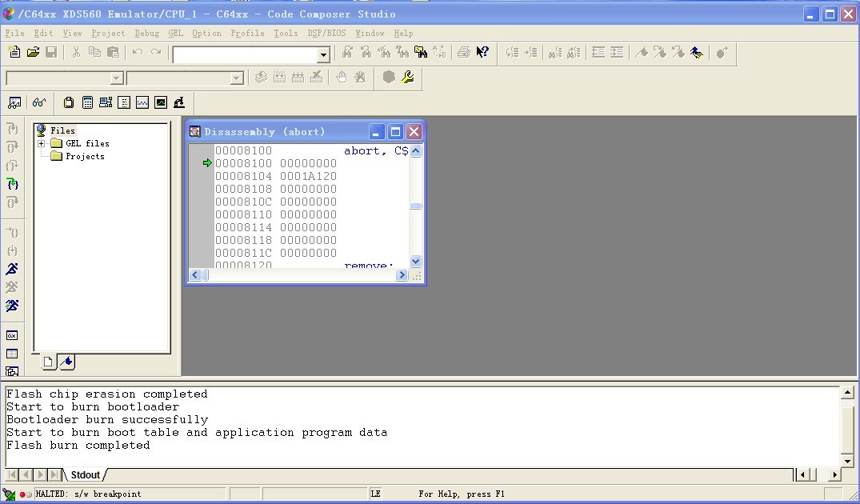Open the build configuration dropdown

click(236, 78)
